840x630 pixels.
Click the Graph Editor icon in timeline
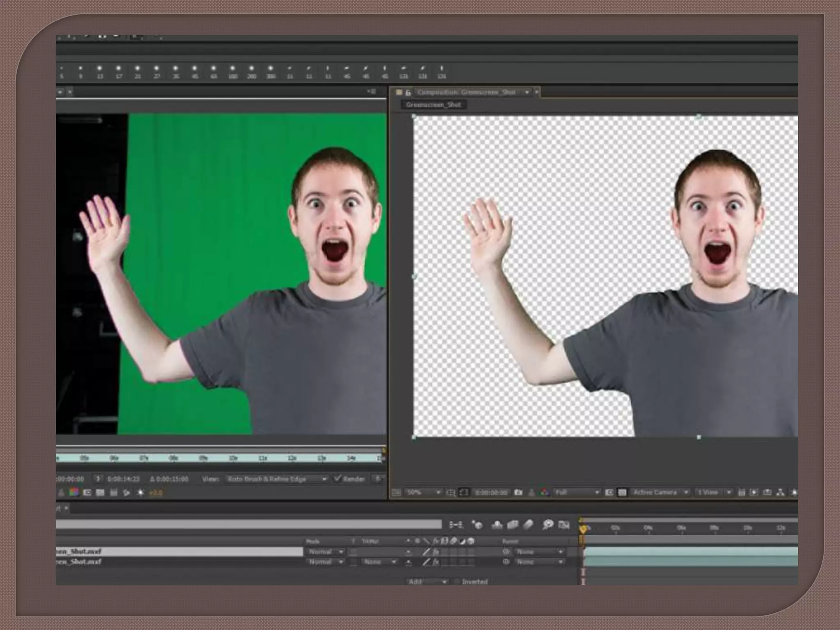coord(564,524)
